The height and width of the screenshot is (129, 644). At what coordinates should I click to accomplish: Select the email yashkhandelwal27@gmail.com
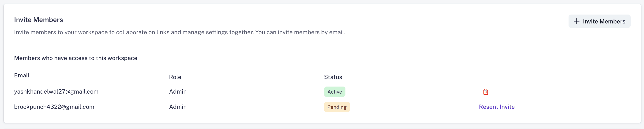point(56,91)
